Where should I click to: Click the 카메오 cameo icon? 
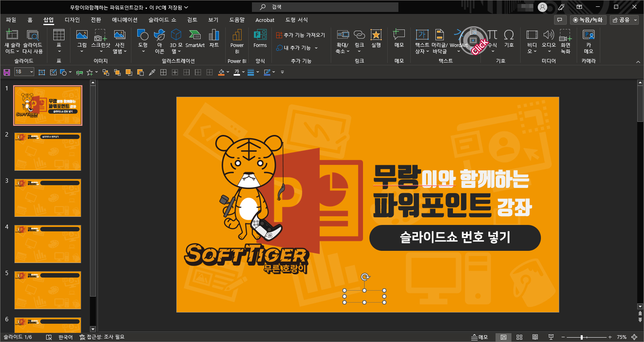[588, 35]
